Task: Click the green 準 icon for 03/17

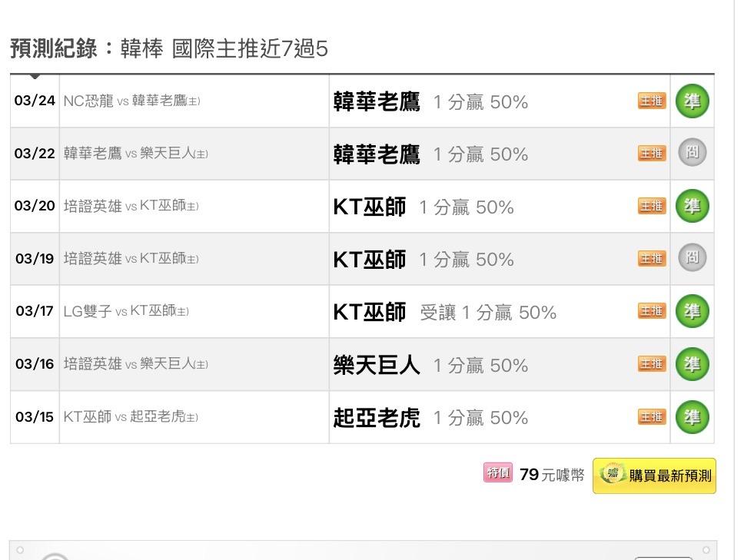Action: pyautogui.click(x=692, y=311)
